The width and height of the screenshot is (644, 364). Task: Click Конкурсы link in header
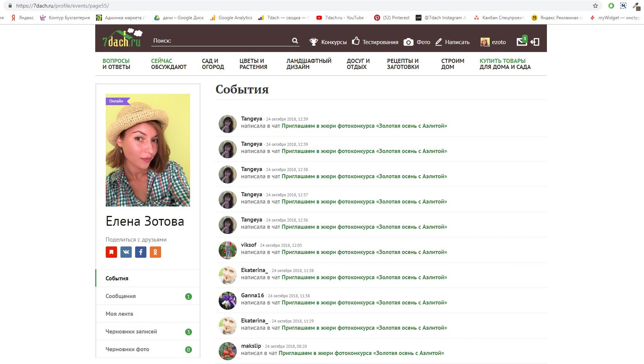click(x=334, y=42)
